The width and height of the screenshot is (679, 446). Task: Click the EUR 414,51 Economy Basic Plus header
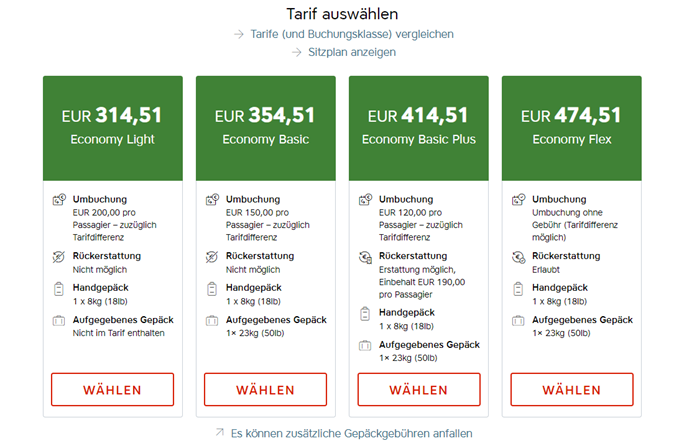pyautogui.click(x=419, y=128)
